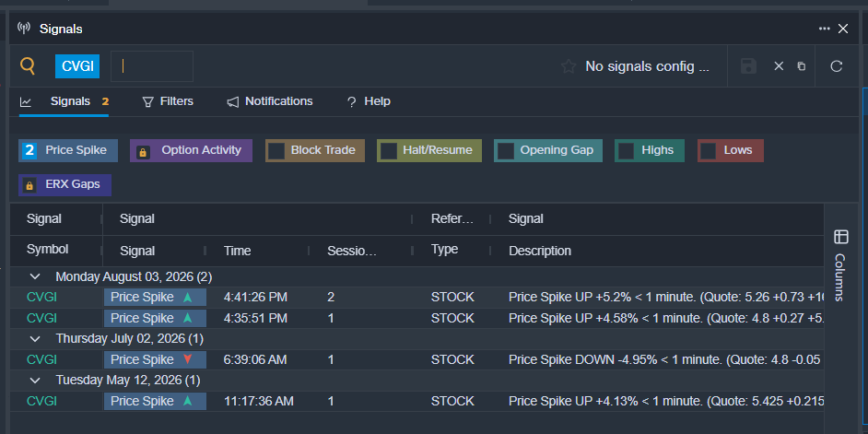Click CVGI in the 11:17:36 AM row
The width and height of the screenshot is (868, 434).
coord(42,401)
